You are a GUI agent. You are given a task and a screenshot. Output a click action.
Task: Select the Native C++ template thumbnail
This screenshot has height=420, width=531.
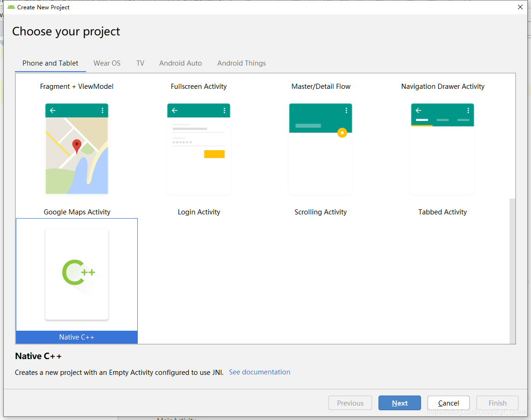77,274
